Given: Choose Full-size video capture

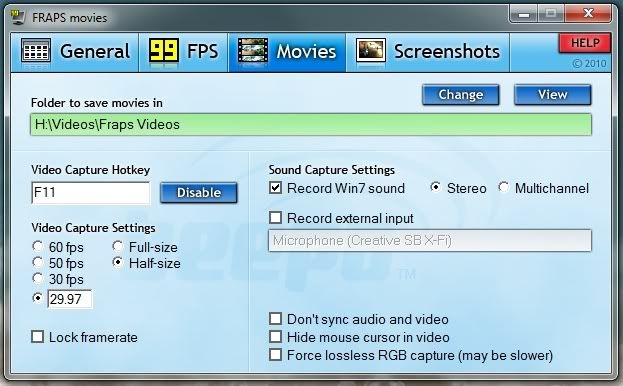Looking at the screenshot, I should [145, 247].
